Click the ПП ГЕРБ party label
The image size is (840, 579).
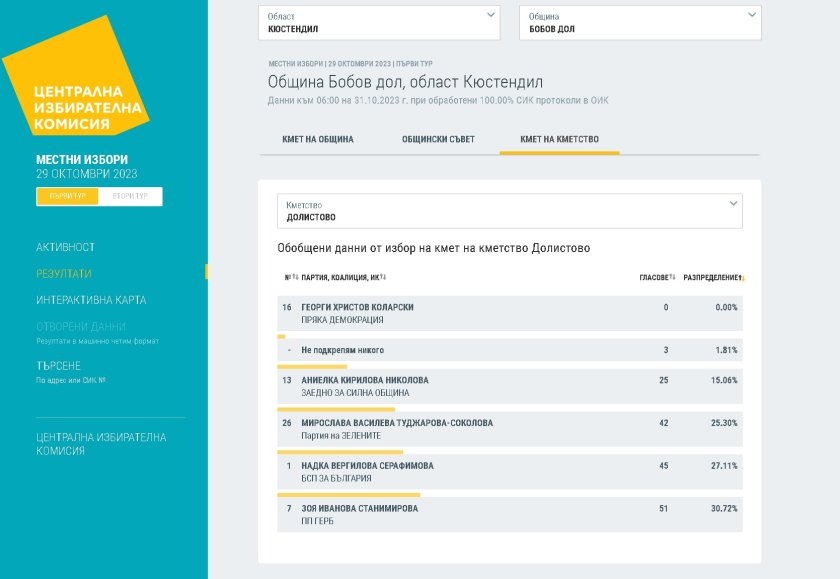(317, 521)
